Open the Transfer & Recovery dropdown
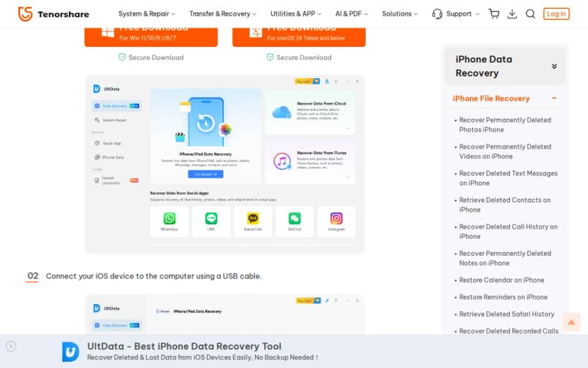Screen dimensions: 588x368 223,13
